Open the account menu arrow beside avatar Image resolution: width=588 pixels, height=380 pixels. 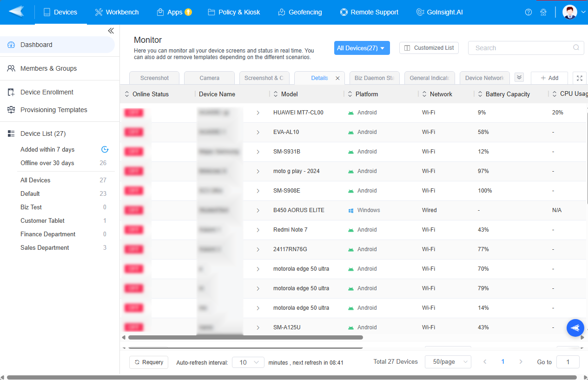(583, 12)
